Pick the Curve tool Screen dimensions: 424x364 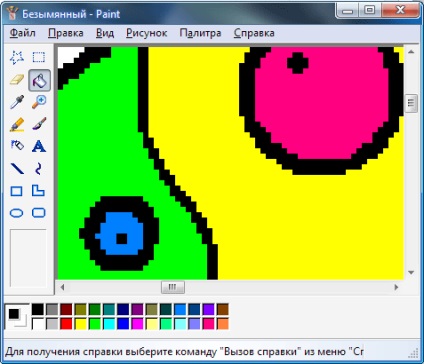click(x=39, y=169)
